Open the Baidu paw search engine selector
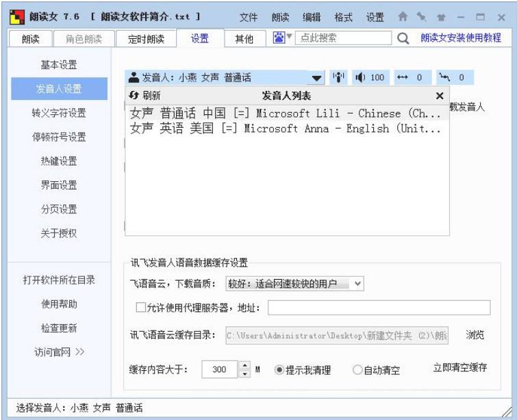The height and width of the screenshot is (420, 517). [284, 38]
